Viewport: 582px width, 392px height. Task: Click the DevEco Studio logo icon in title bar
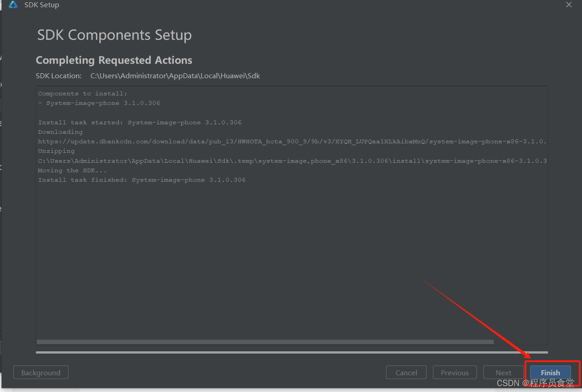pos(13,5)
